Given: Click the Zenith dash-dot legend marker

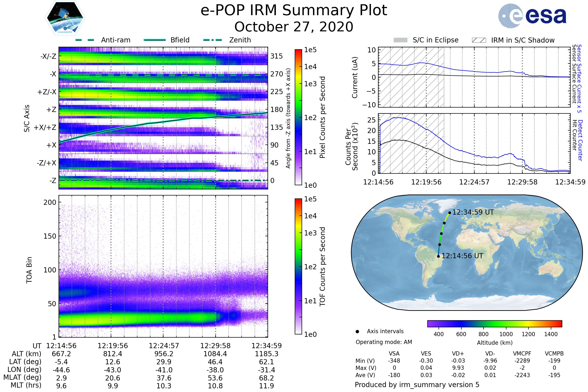Looking at the screenshot, I should point(212,40).
